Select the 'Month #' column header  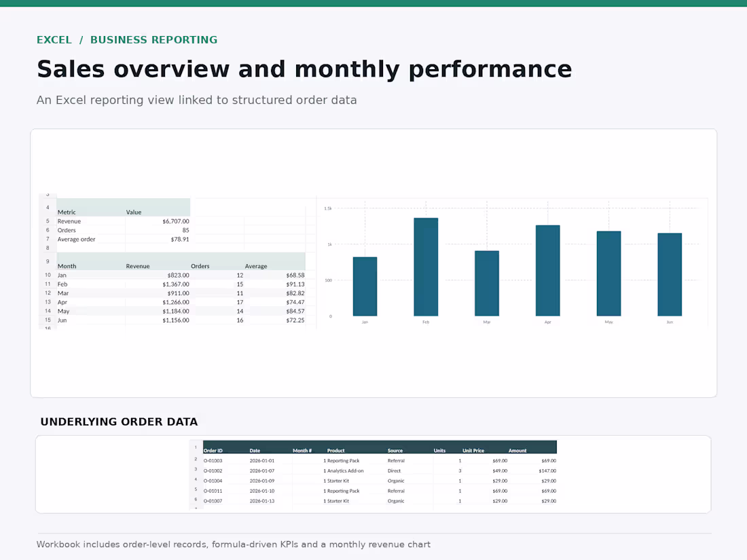click(x=309, y=447)
